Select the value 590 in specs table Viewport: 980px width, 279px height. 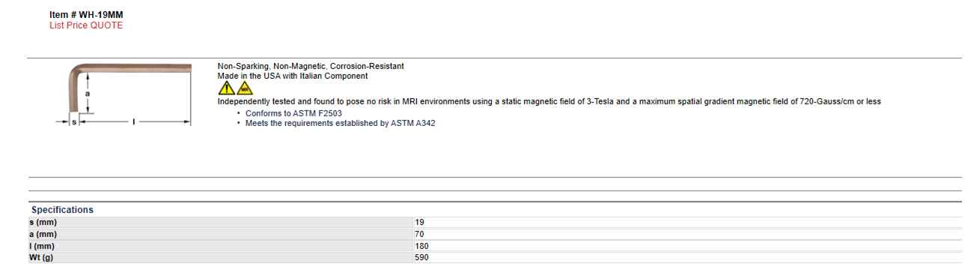tap(421, 257)
